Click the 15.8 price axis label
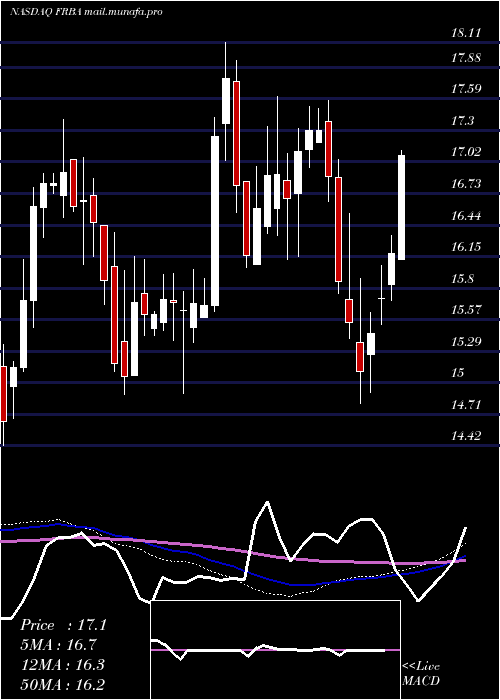The image size is (500, 700). coord(462,279)
